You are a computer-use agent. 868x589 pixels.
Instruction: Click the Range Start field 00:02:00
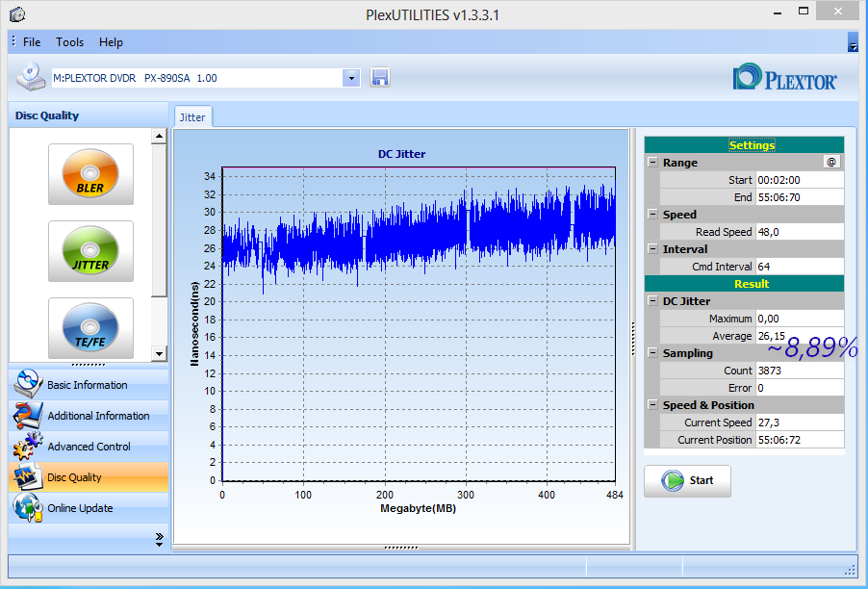800,179
